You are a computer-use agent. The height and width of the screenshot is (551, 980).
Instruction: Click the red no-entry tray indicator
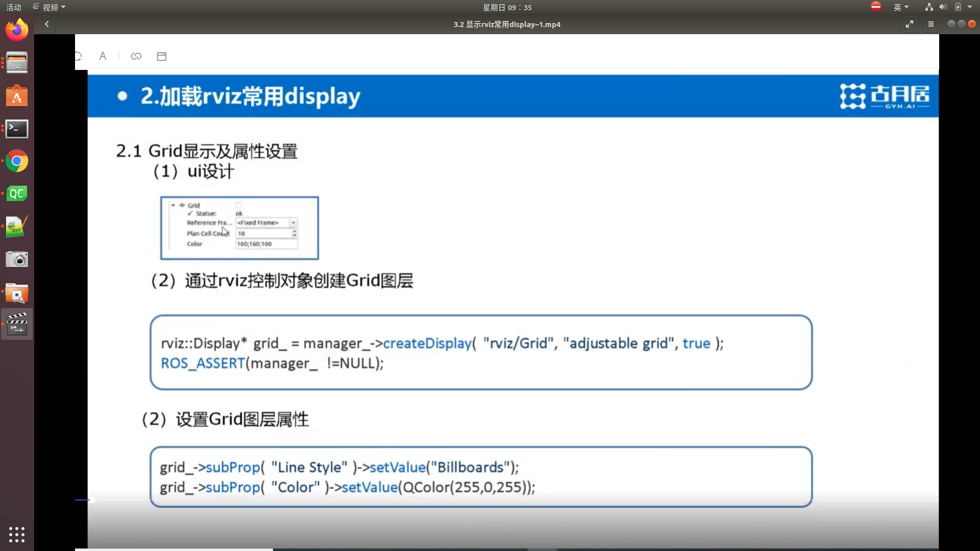pos(876,7)
